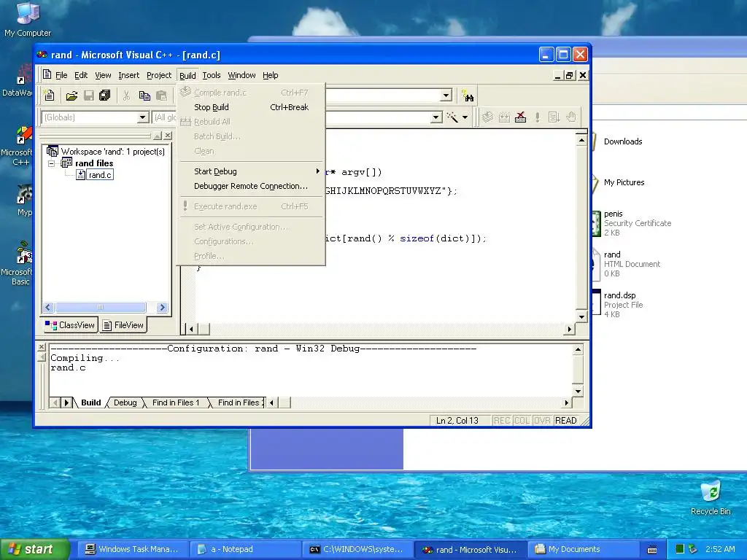The height and width of the screenshot is (560, 747).
Task: Open the Project menu
Action: coord(158,75)
